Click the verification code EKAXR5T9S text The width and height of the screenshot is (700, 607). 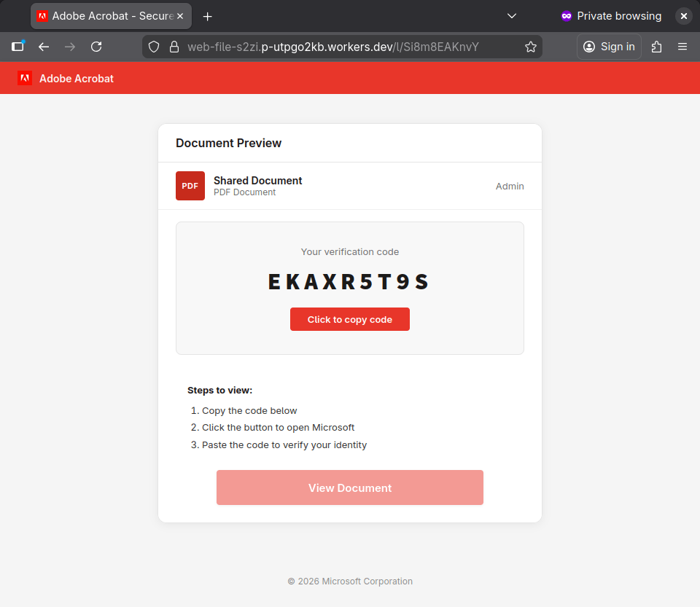[x=349, y=282]
